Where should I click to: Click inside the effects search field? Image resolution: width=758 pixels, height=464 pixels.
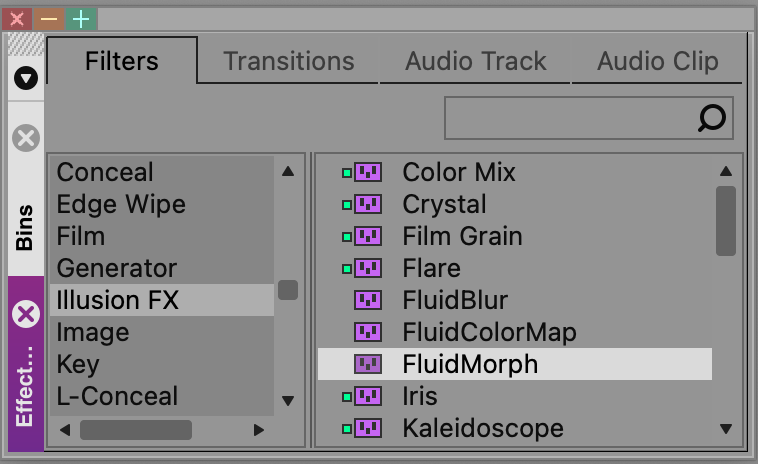(570, 118)
